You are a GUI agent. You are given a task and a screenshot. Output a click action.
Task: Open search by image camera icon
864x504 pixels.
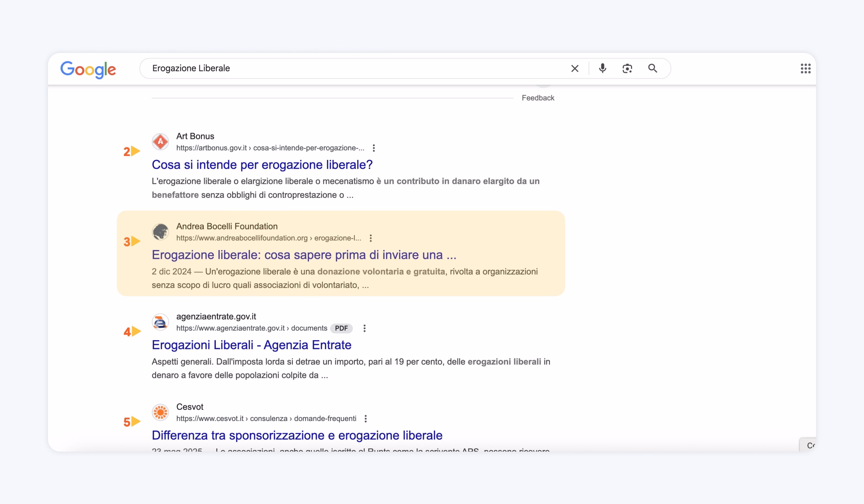point(627,69)
